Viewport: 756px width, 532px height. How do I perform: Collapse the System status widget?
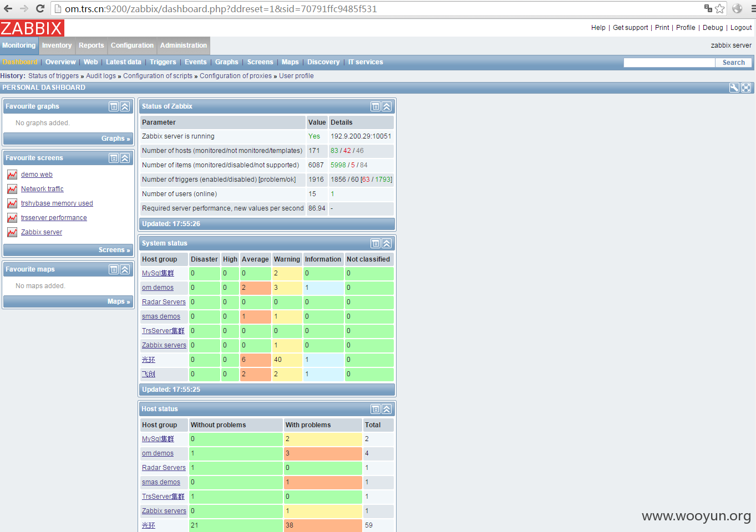[x=387, y=243]
